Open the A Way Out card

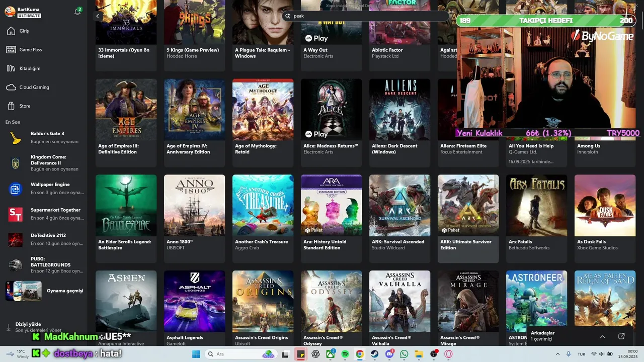(331, 35)
